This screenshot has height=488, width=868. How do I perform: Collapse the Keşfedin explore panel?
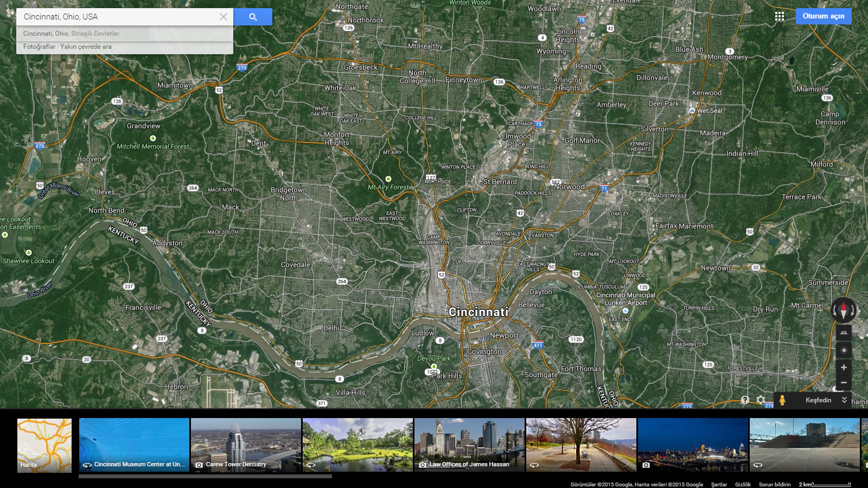844,400
